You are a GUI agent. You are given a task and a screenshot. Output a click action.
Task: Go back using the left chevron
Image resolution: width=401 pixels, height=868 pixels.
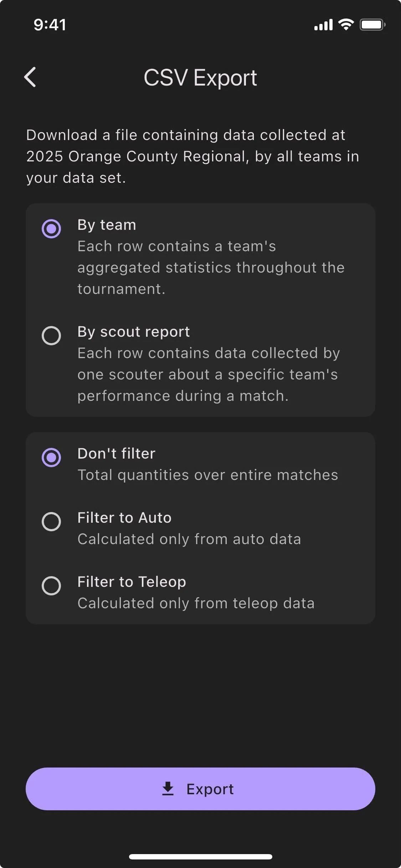[30, 77]
